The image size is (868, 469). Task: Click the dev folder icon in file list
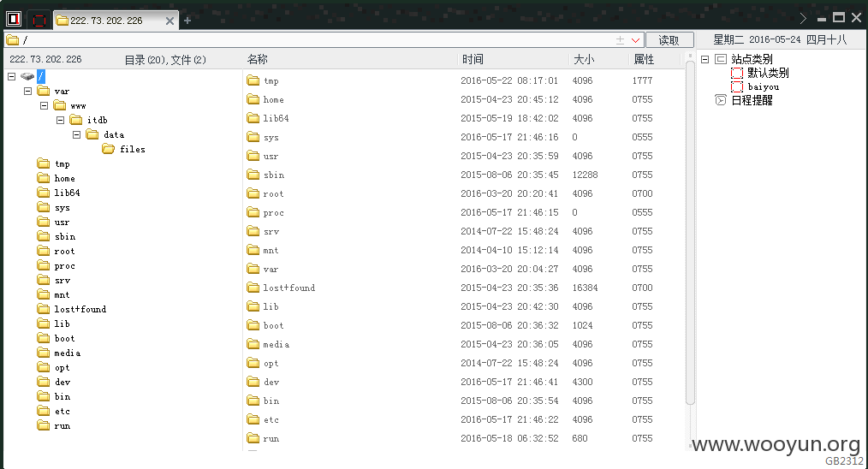(x=253, y=382)
